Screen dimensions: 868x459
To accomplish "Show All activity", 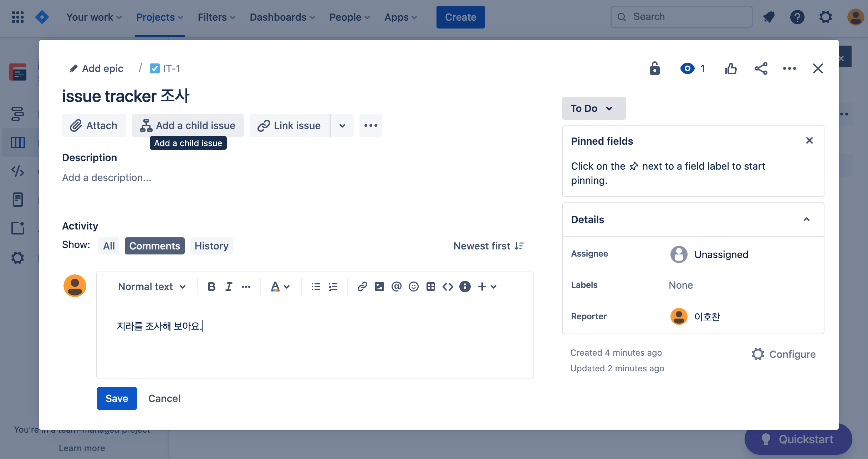I will click(x=109, y=246).
